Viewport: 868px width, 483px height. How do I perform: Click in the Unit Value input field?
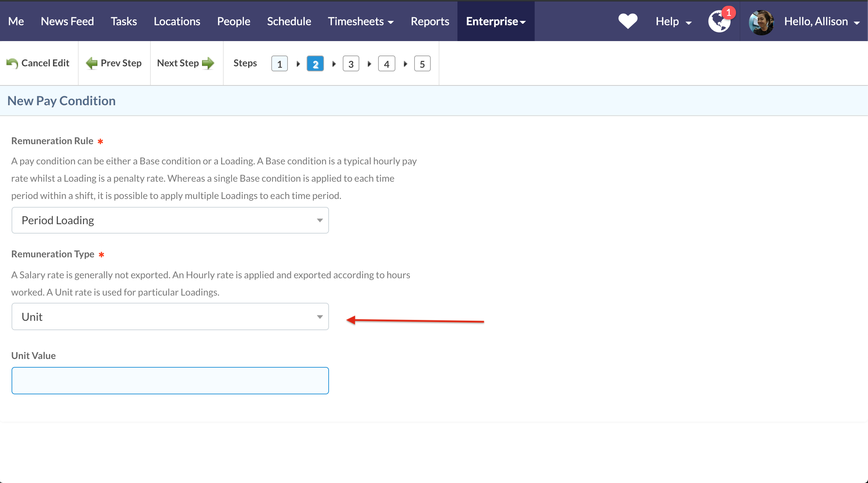click(170, 380)
